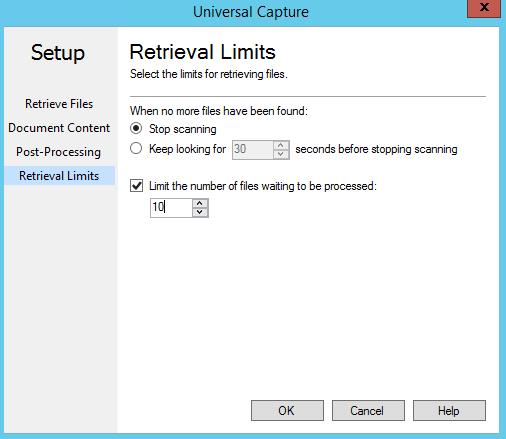Switch to the Document Content page
Screen dimensions: 506x439
click(x=59, y=128)
